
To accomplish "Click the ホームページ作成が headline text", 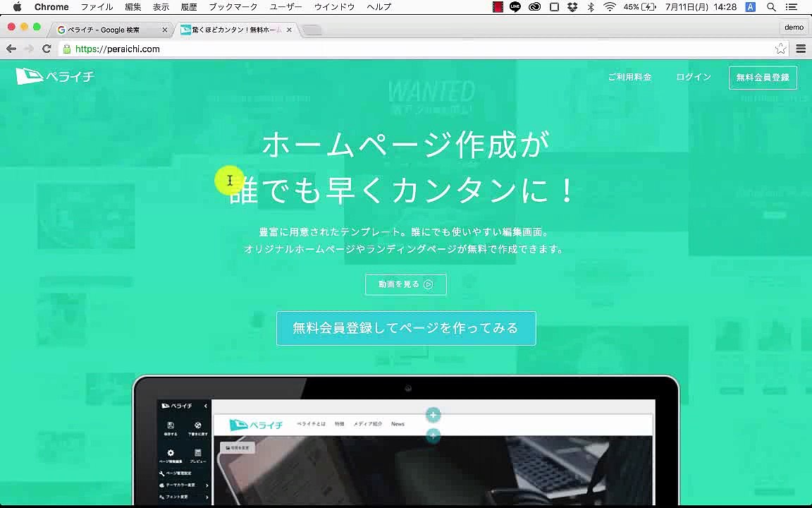I will [x=405, y=144].
